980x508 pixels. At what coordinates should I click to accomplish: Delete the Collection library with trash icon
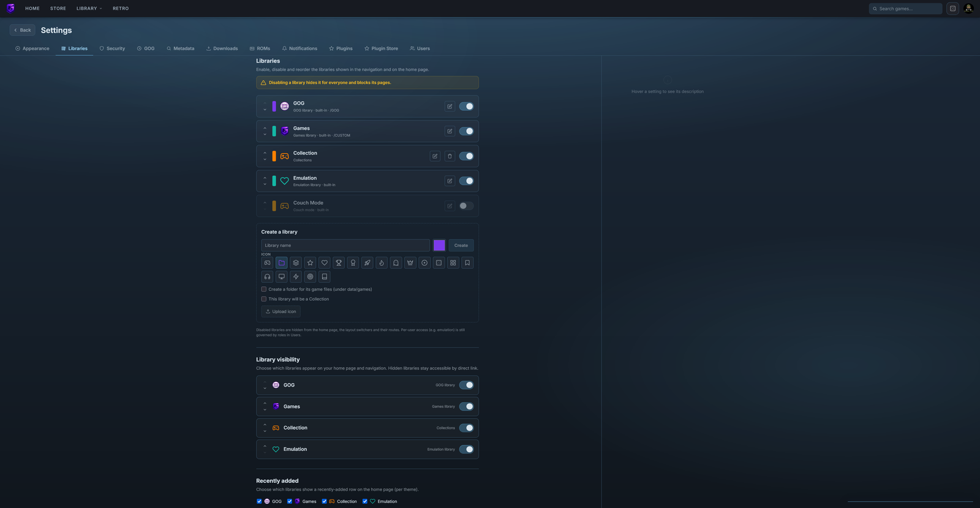point(450,156)
